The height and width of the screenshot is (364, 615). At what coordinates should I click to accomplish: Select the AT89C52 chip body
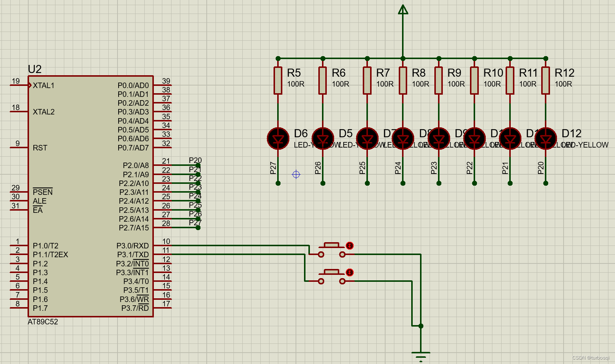91,196
